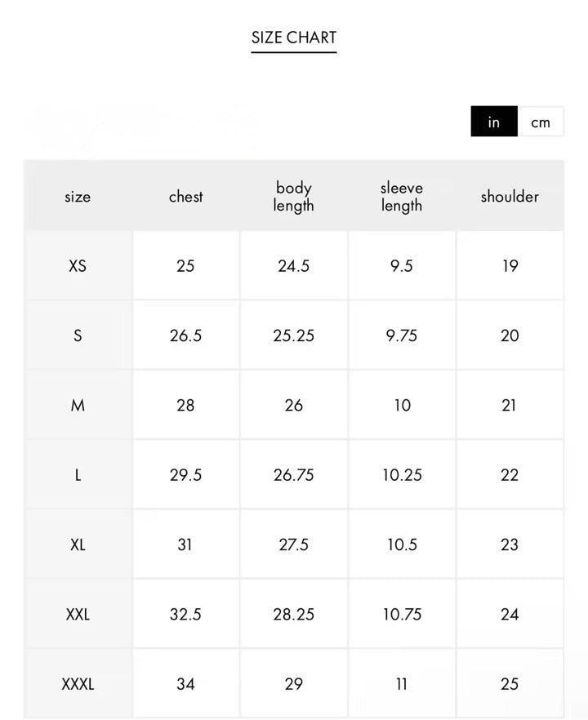Click XXL chest value 32.5
The height and width of the screenshot is (720, 588).
(185, 614)
